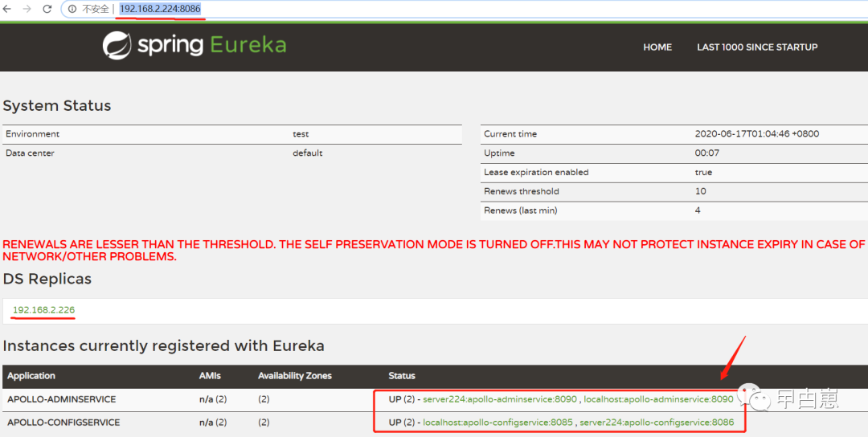This screenshot has height=437, width=868.
Task: Click the Status column header
Action: click(x=402, y=376)
